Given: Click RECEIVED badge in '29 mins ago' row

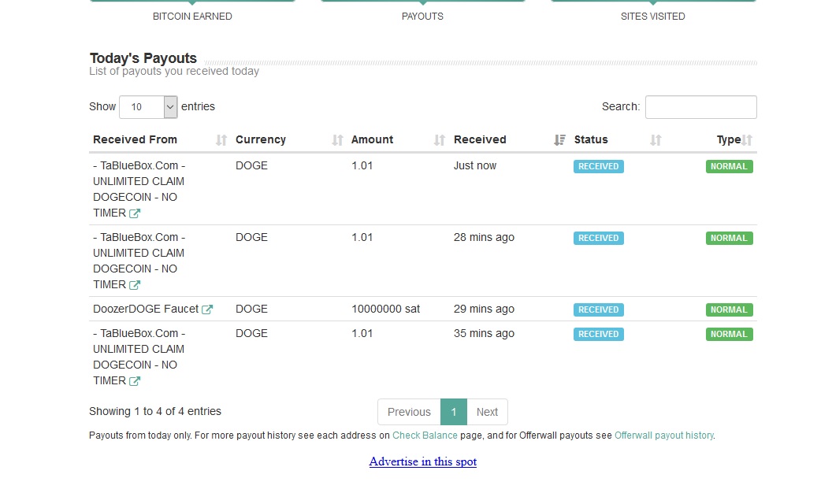Looking at the screenshot, I should click(x=599, y=309).
